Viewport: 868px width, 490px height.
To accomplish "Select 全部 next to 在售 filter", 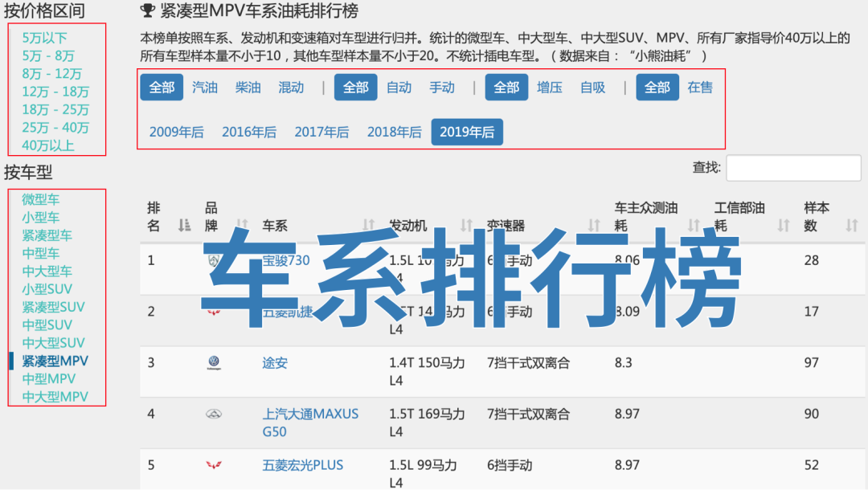I will 657,88.
